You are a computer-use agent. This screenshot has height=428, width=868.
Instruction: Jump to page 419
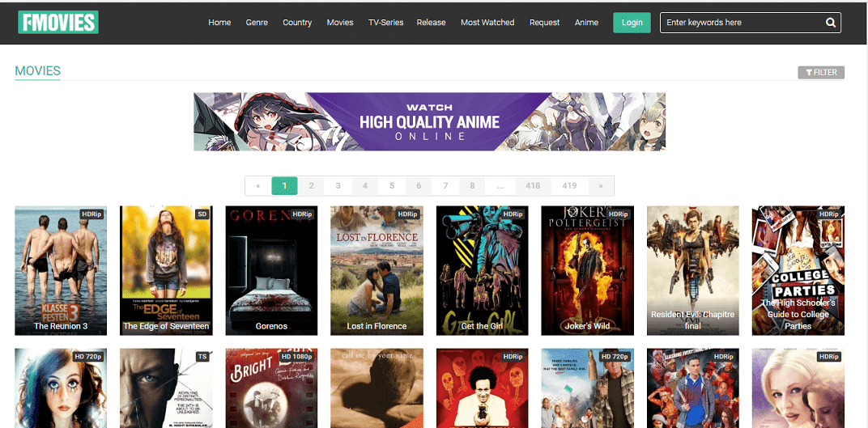[569, 186]
